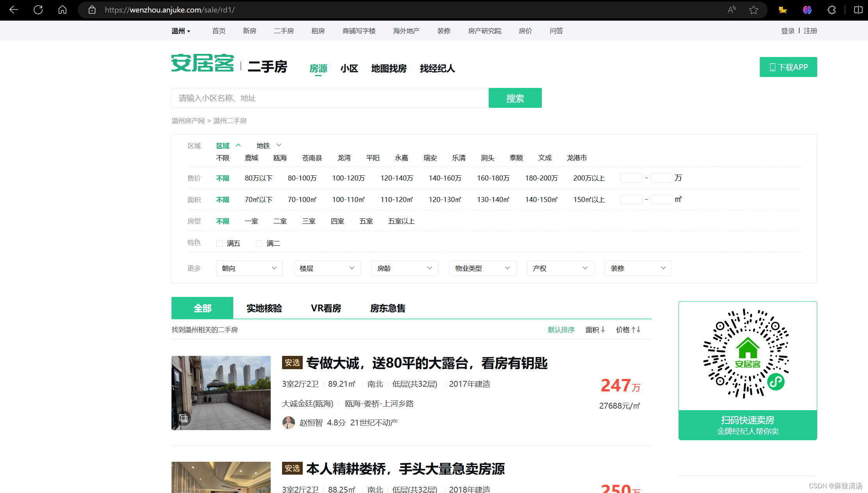Click the 扫码快速卖房 banner
The image size is (868, 493).
click(x=748, y=425)
